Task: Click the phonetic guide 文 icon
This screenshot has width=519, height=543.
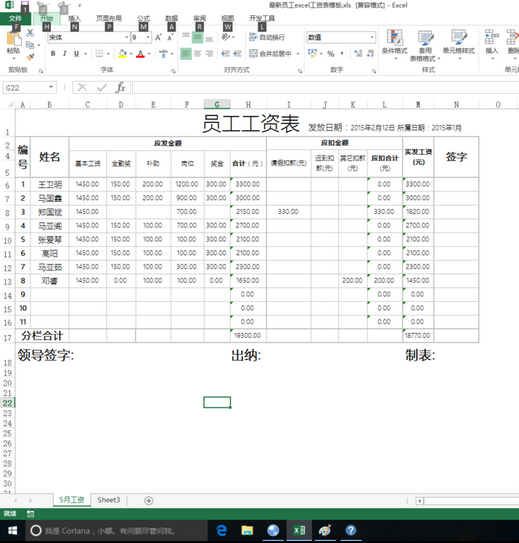Action: [163, 53]
